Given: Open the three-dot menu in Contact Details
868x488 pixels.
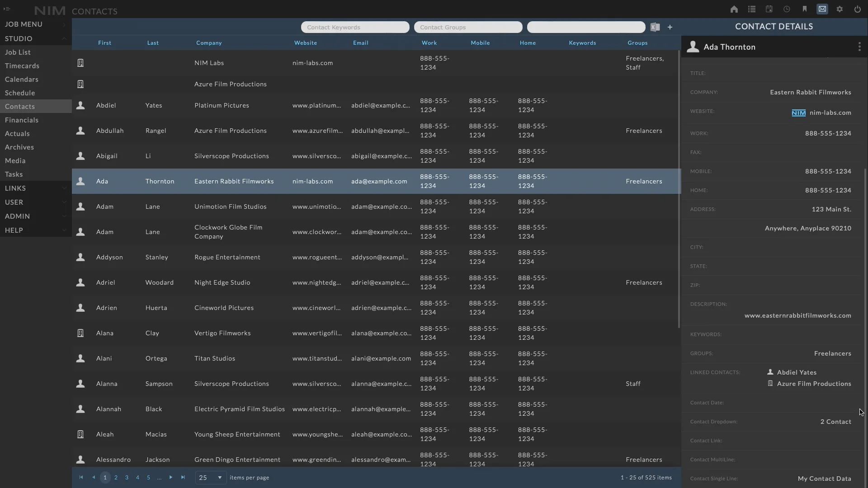Looking at the screenshot, I should (860, 47).
